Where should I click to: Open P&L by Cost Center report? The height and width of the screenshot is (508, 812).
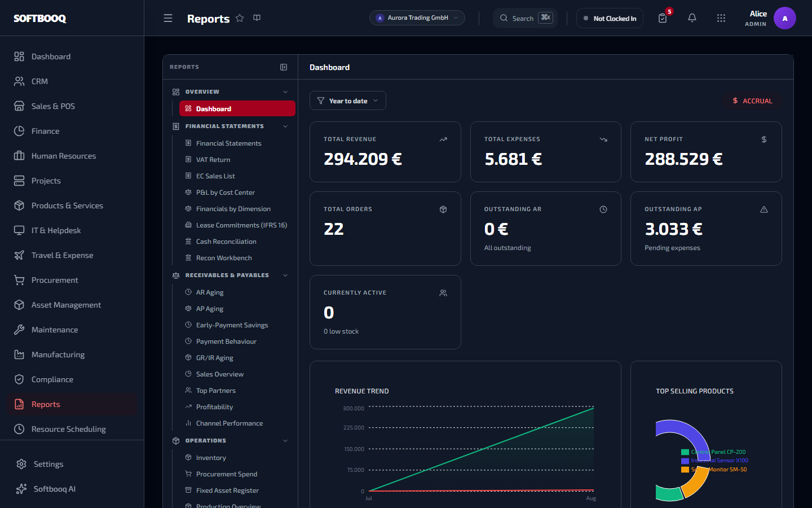[237, 192]
